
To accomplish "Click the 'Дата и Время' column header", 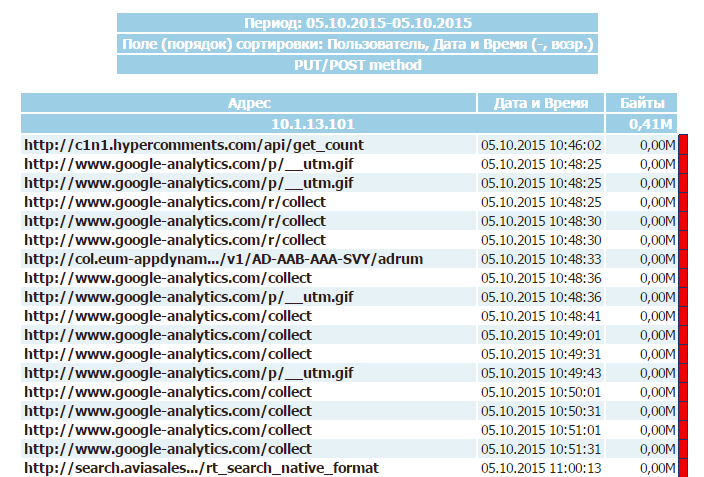I will pyautogui.click(x=541, y=103).
